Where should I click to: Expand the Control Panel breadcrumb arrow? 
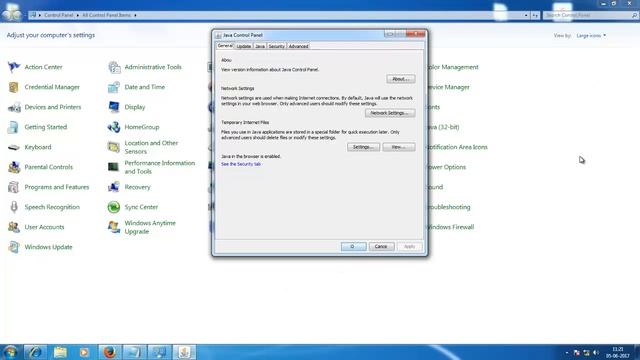pyautogui.click(x=78, y=15)
